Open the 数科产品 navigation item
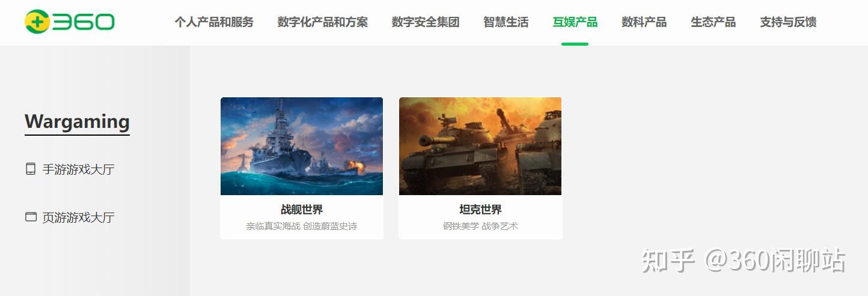 [644, 22]
